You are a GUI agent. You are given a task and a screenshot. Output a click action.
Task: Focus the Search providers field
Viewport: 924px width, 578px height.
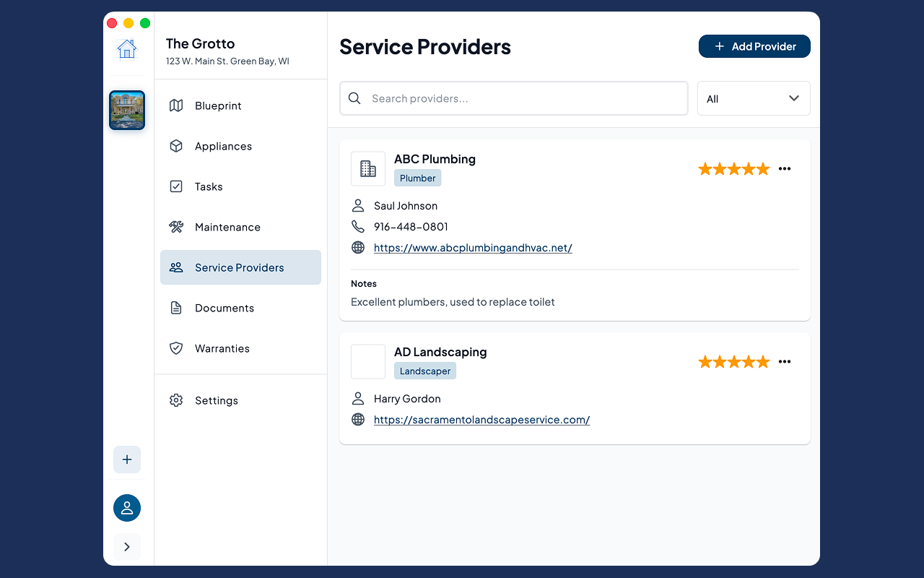[x=514, y=98]
